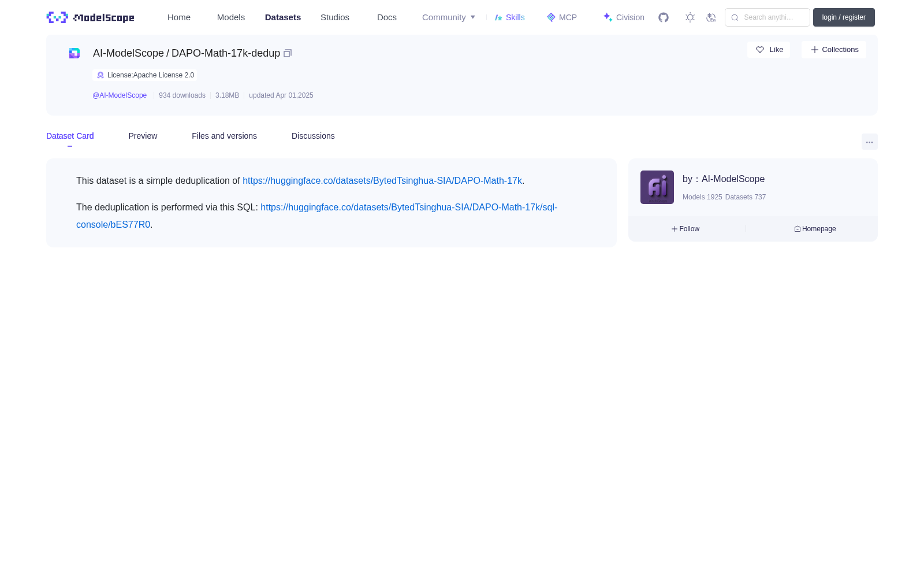The width and height of the screenshot is (924, 578).
Task: Open the GitHub icon link
Action: click(664, 17)
